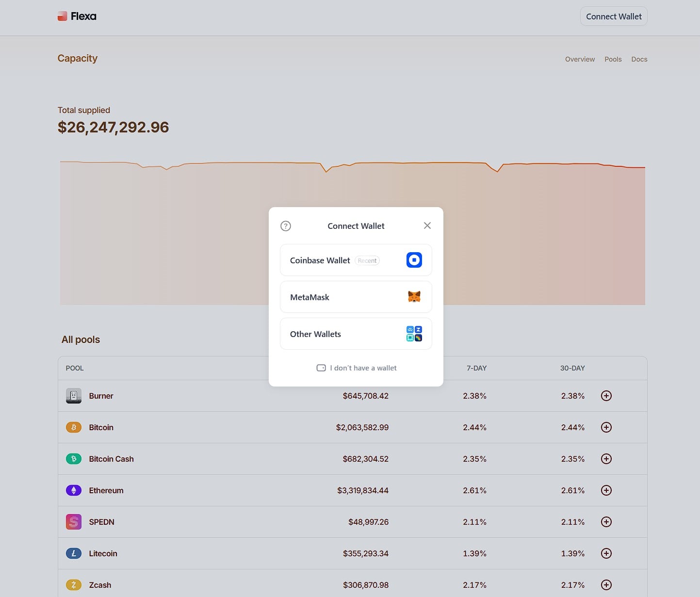
Task: Expand the Litecoin pool plus icon
Action: (x=606, y=553)
